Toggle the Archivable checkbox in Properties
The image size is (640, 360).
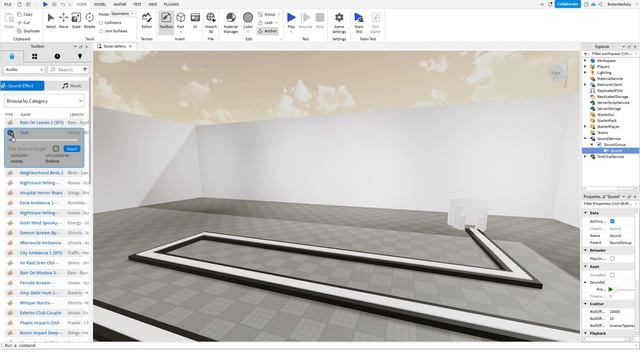click(612, 221)
